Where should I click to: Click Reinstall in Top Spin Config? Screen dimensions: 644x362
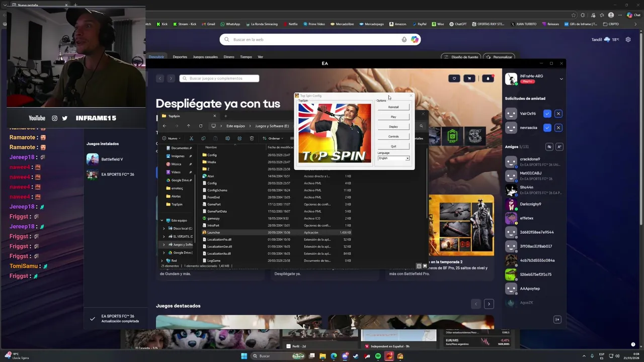[393, 107]
